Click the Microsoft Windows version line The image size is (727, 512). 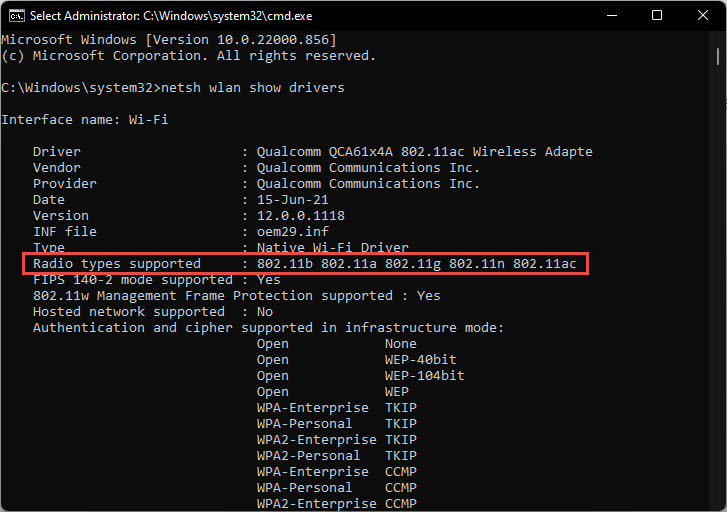(168, 39)
